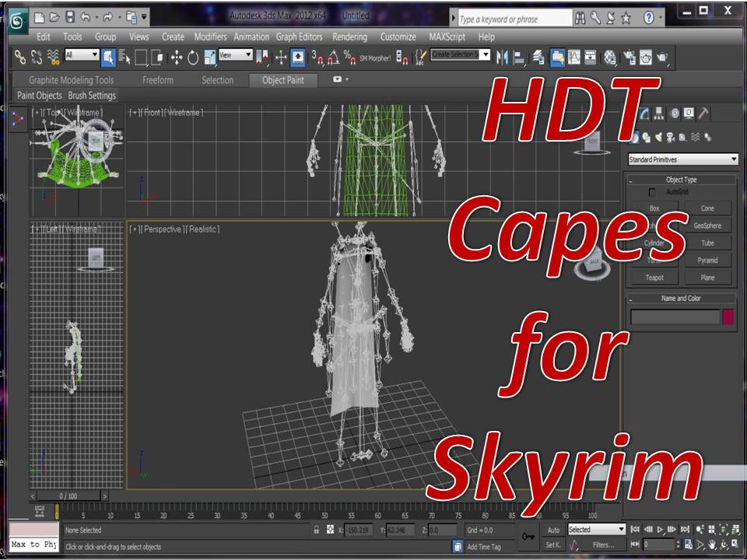Switch to the Freeform ribbon tab

[x=158, y=80]
